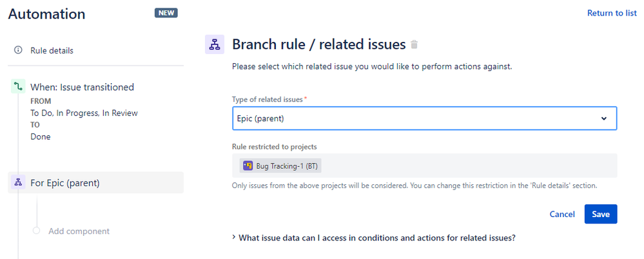Click the large Branch rule header icon

pos(215,44)
